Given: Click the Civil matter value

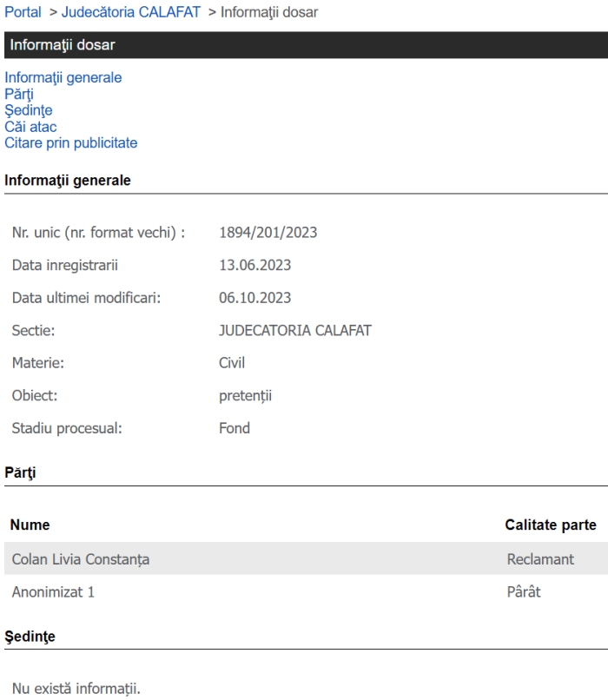Looking at the screenshot, I should (232, 363).
